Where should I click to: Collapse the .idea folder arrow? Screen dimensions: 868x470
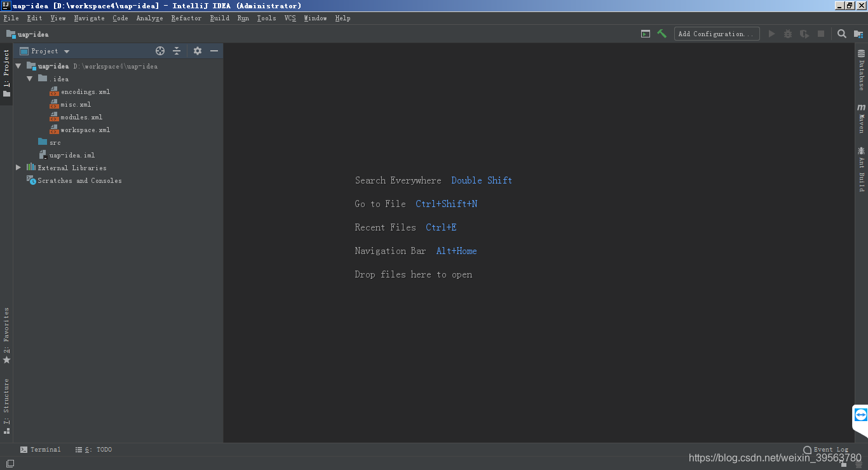tap(30, 79)
